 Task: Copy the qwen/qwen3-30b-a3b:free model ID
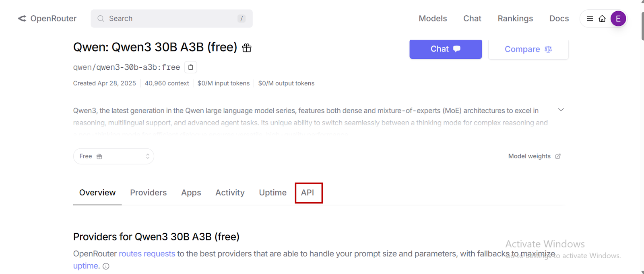click(190, 67)
